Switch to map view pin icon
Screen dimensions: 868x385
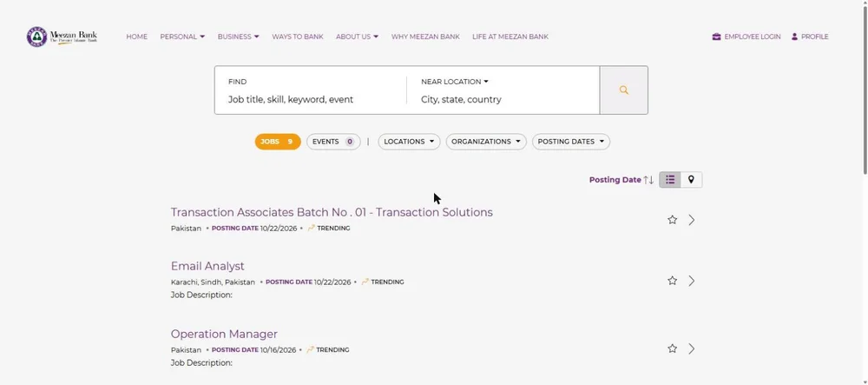[691, 180]
